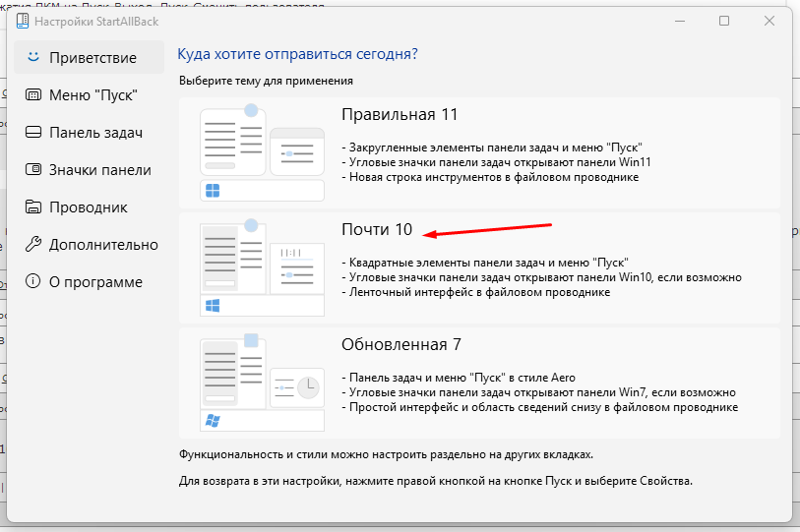Click the Обновленная 7 preview thumbnail
Screen dimensions: 800x532
(x=263, y=383)
